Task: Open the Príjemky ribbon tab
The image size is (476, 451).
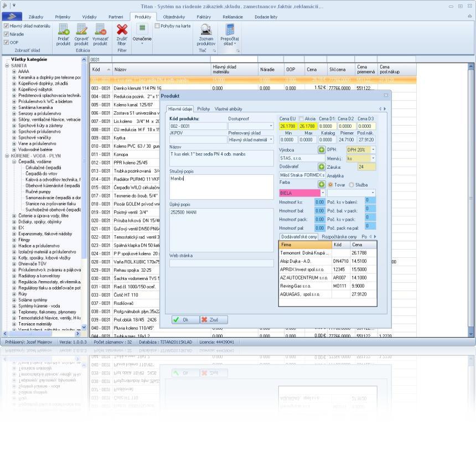Action: pos(63,17)
